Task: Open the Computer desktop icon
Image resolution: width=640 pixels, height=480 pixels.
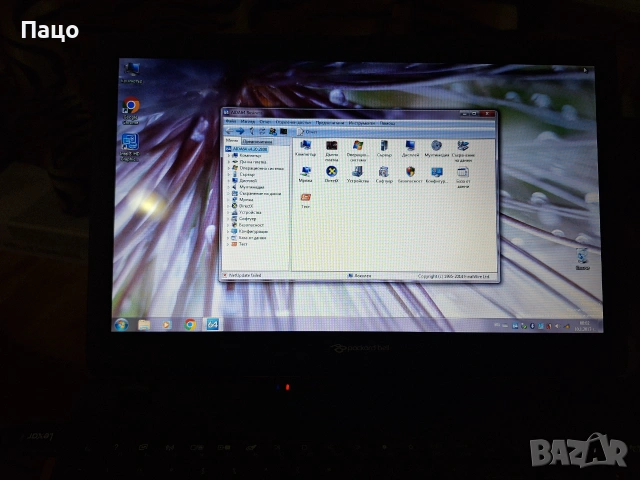Action: [x=131, y=73]
